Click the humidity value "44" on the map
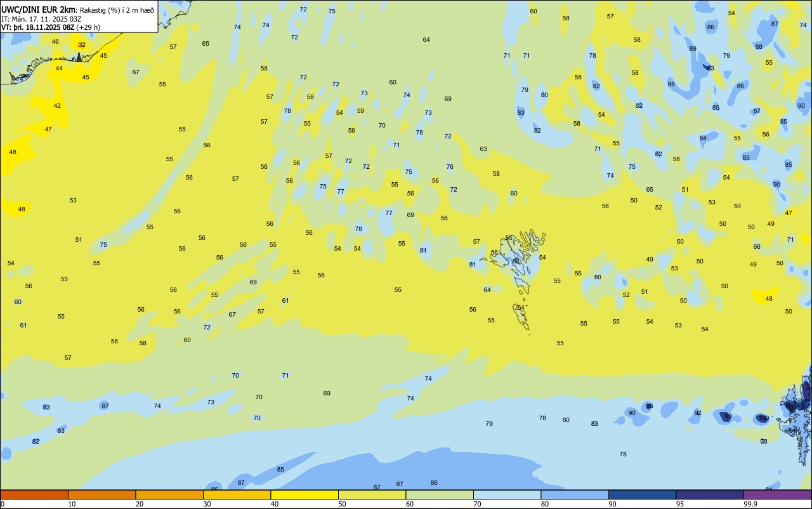This screenshot has width=812, height=509. [x=59, y=68]
